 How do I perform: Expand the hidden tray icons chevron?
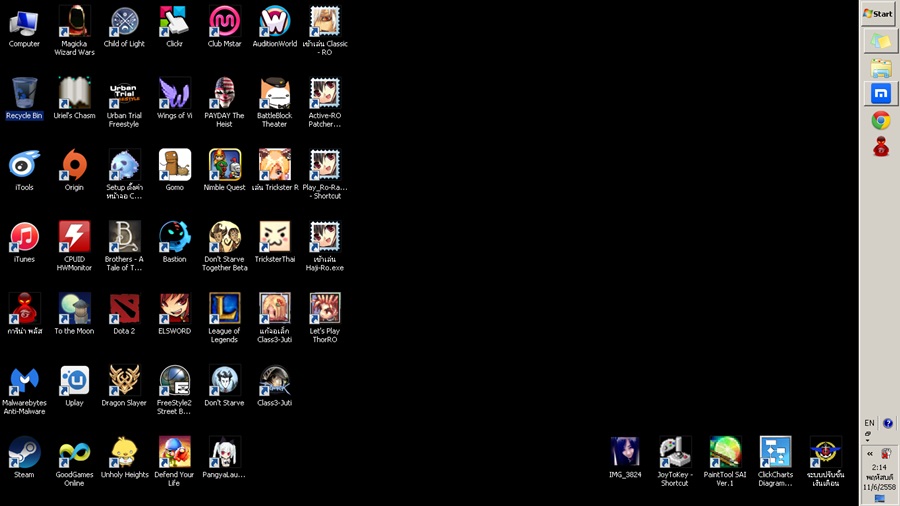(870, 453)
